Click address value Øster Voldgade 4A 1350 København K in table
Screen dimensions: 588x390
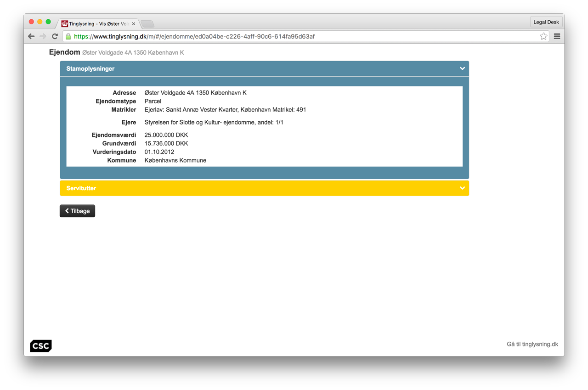tap(195, 93)
